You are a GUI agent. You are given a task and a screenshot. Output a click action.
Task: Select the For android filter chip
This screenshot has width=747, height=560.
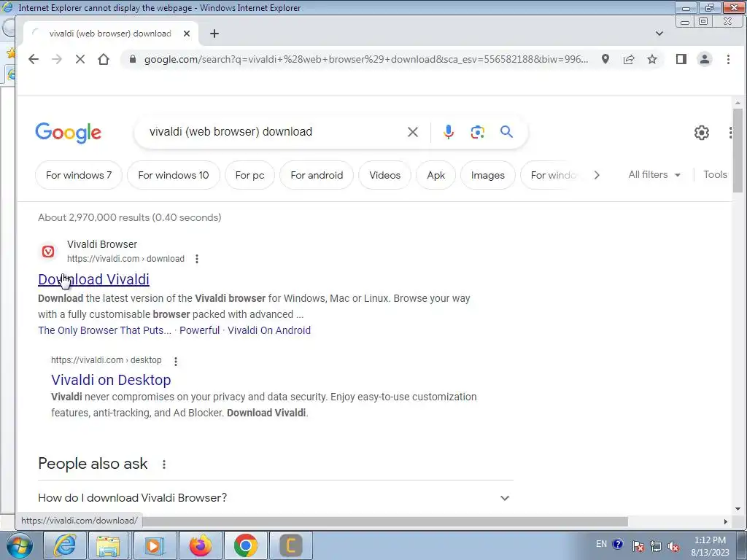317,175
